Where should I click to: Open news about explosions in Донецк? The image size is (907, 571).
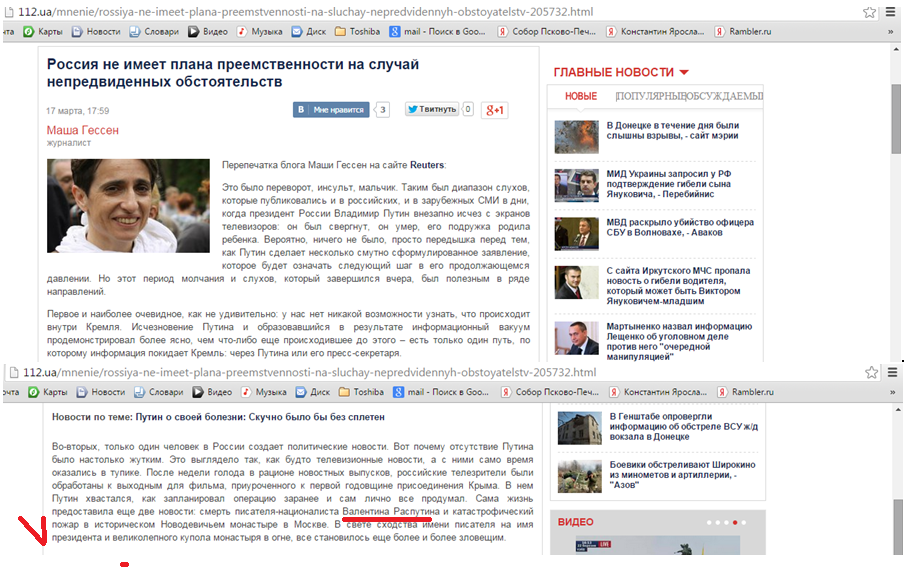tap(673, 130)
